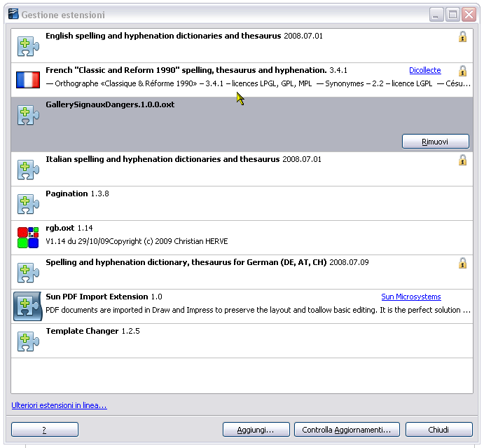Minimize the Gestione estensioni window
The height and width of the screenshot is (448, 484).
click(436, 15)
